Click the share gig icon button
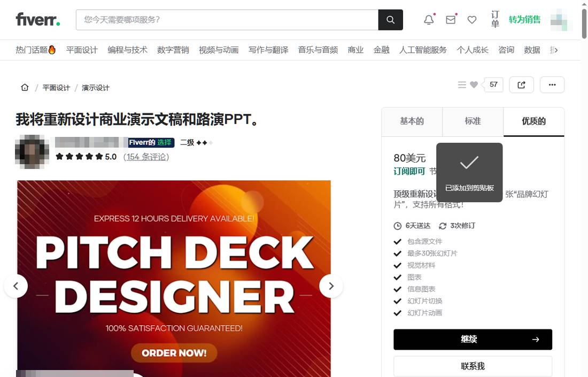 [521, 85]
